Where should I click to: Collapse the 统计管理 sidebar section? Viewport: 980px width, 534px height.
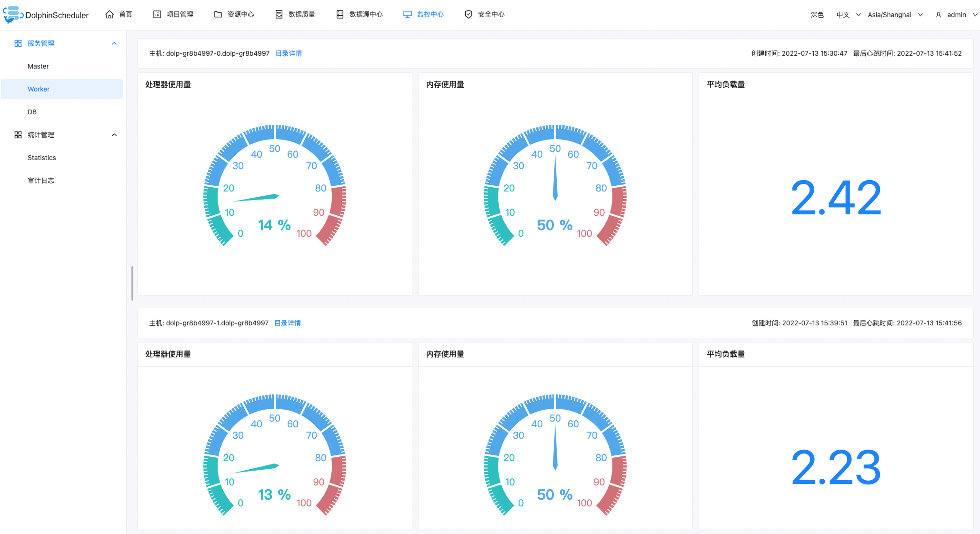pos(114,135)
